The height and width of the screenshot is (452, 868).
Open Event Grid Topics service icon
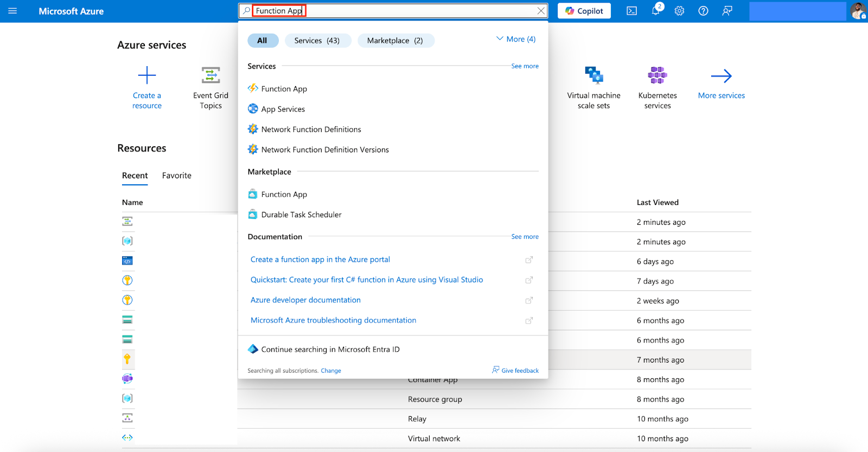(x=210, y=75)
